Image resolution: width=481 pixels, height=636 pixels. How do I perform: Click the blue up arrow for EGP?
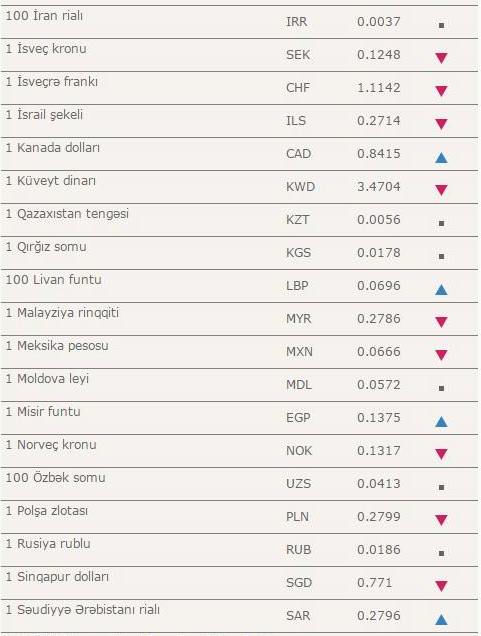coord(441,421)
